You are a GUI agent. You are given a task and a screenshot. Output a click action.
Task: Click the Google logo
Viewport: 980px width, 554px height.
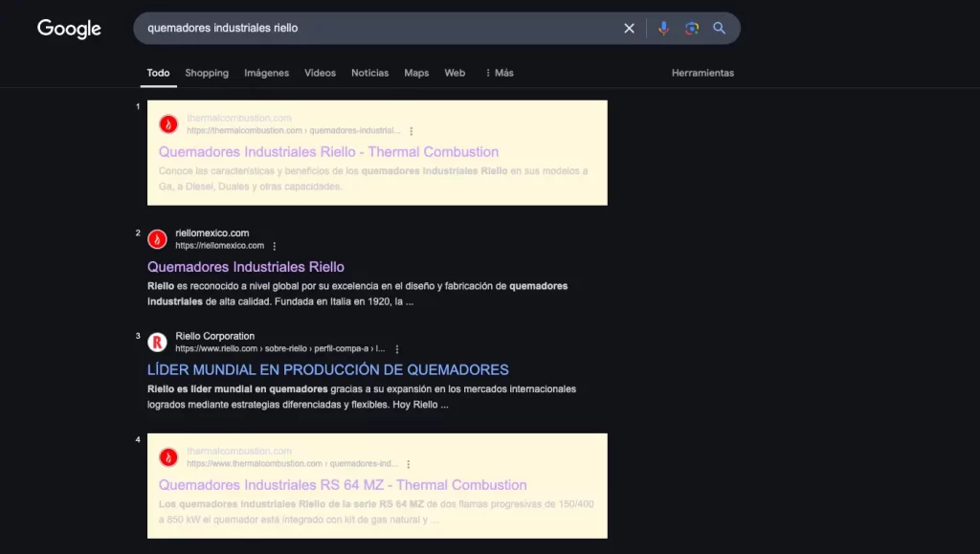coord(69,29)
